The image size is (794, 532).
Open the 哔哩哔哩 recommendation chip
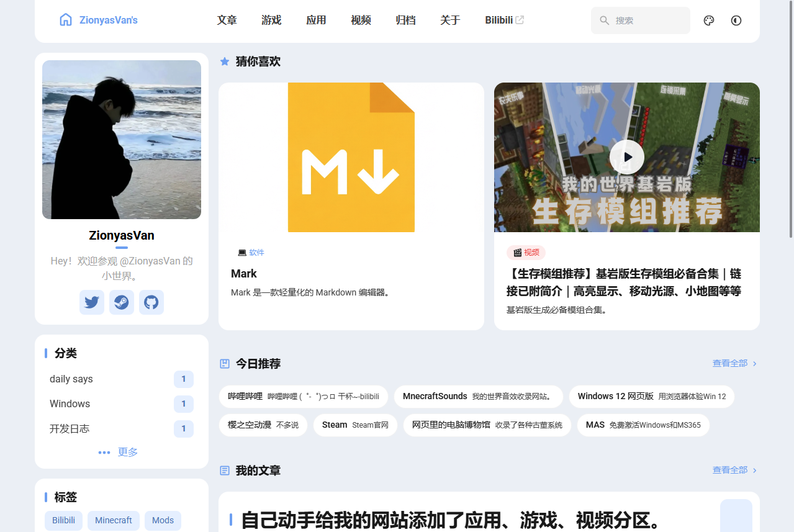point(304,397)
